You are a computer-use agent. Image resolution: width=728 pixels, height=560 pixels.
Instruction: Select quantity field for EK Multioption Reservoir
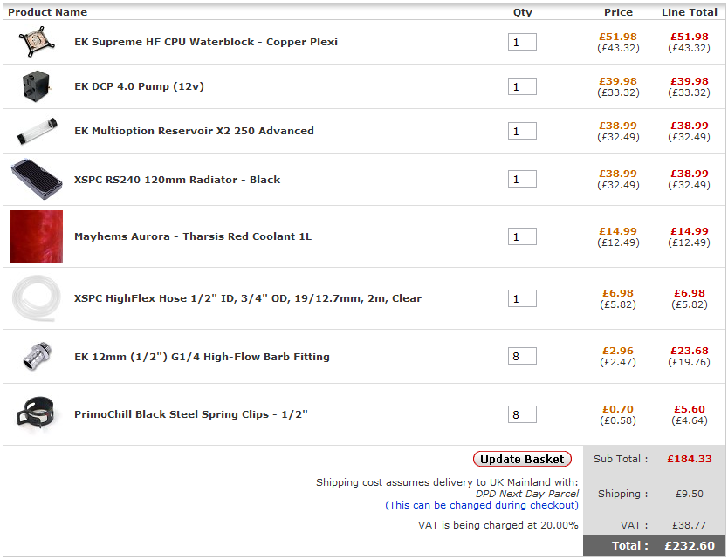point(522,131)
